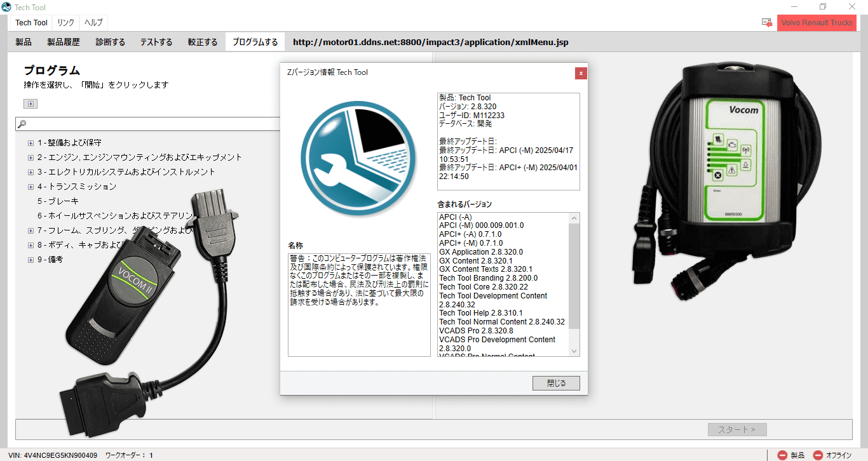Click the 閉じる button
Viewport: 868px width, 461px height.
(x=556, y=383)
